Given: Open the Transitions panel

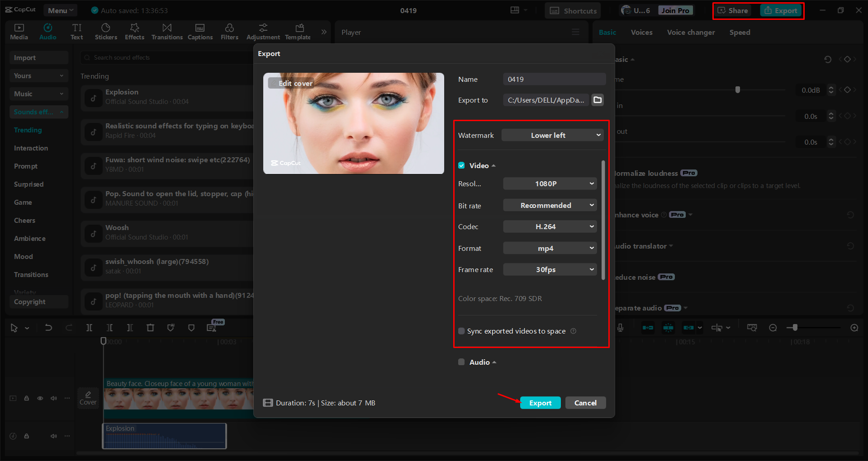Looking at the screenshot, I should [x=166, y=31].
